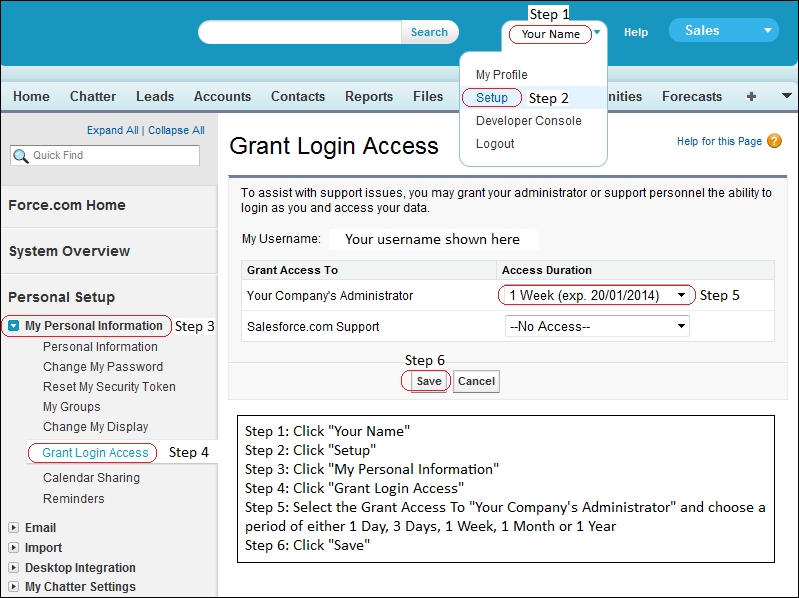Viewport: 799px width, 598px height.
Task: Click the Cancel button
Action: pyautogui.click(x=476, y=382)
